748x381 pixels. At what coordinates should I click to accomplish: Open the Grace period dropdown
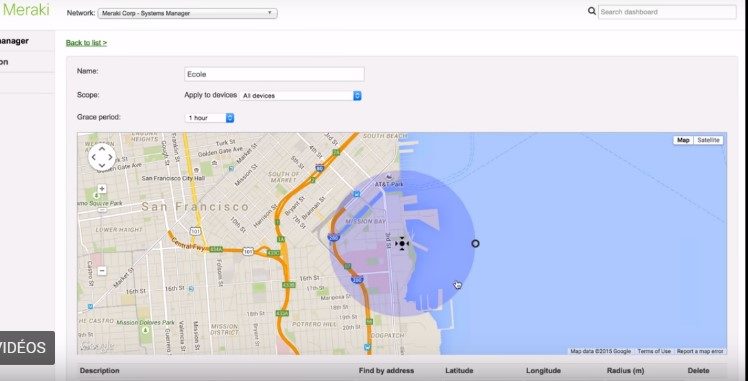pyautogui.click(x=209, y=117)
